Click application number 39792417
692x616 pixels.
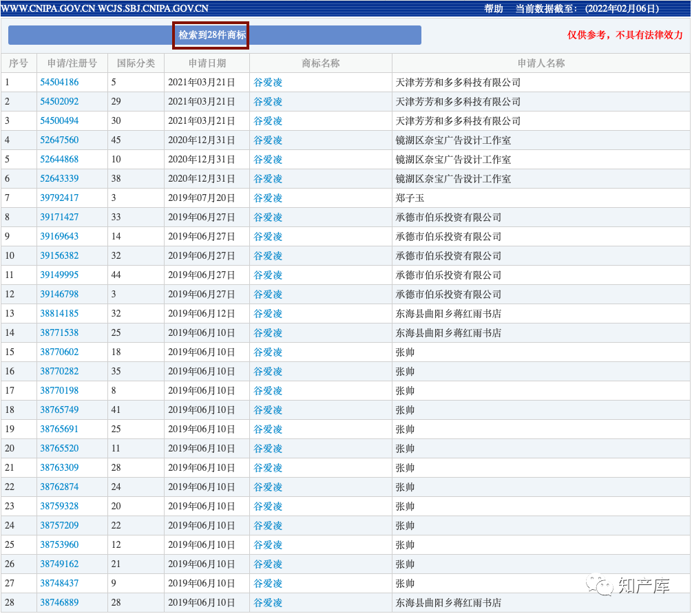pyautogui.click(x=59, y=198)
